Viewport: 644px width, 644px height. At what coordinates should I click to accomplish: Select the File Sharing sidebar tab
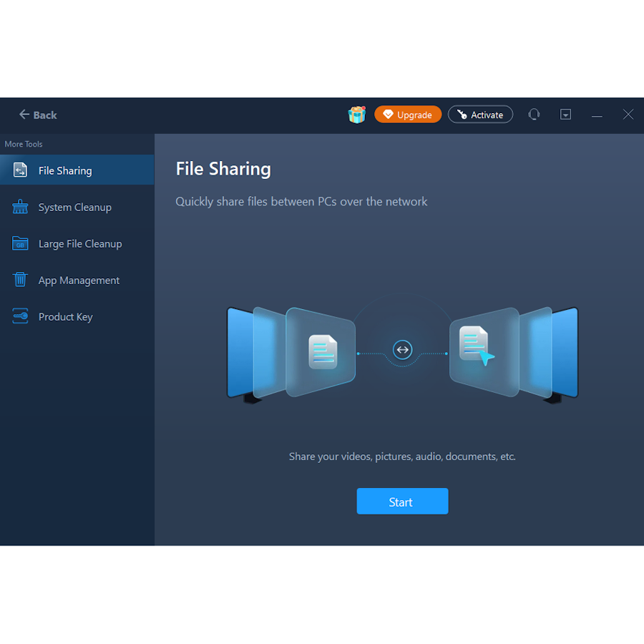pos(77,170)
